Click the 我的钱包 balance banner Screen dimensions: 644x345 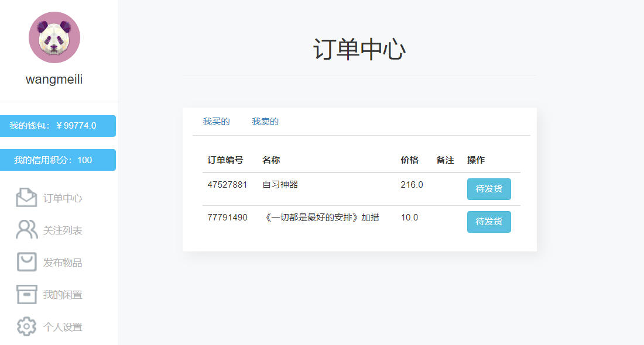(58, 126)
